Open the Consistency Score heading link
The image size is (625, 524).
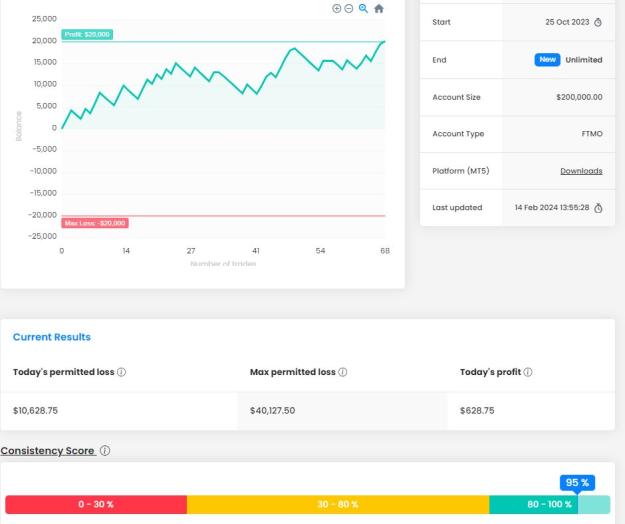point(47,451)
